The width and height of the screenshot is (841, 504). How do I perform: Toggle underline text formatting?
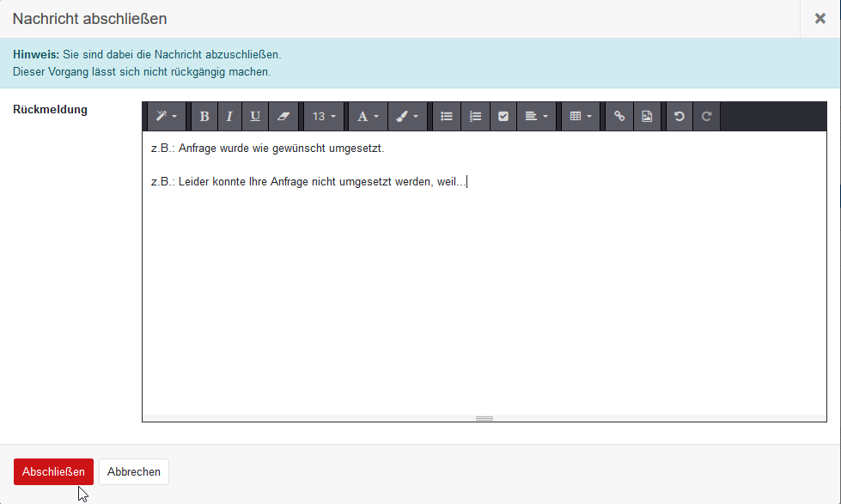click(x=255, y=117)
